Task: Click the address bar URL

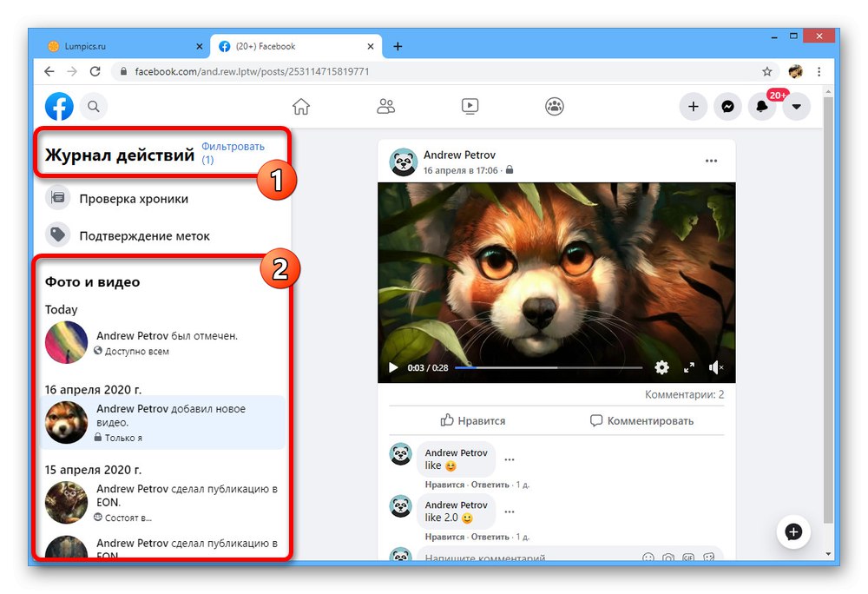Action: click(252, 71)
